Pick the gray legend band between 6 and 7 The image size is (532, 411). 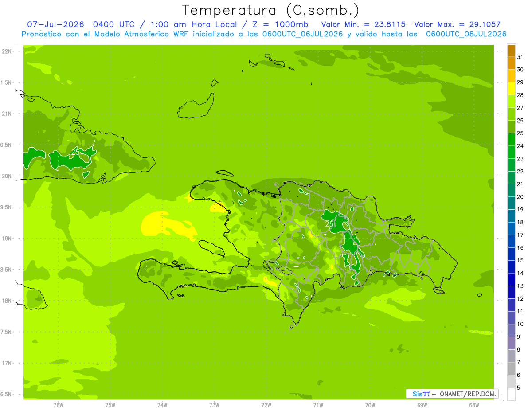tap(511, 368)
